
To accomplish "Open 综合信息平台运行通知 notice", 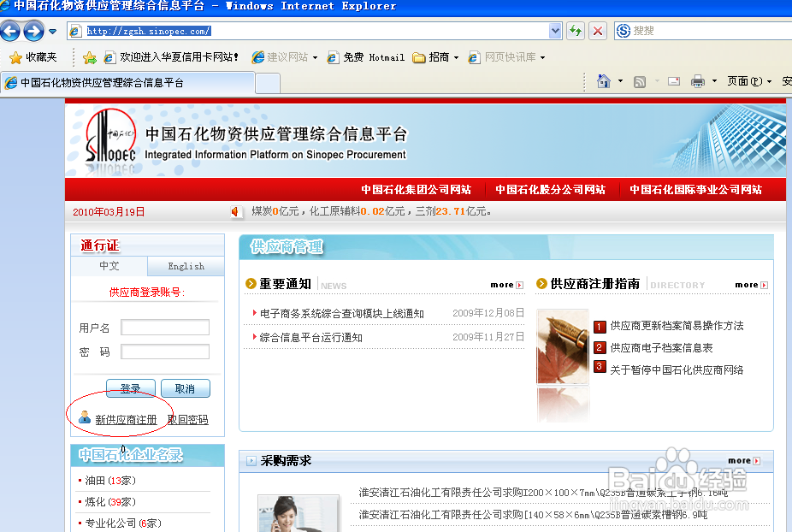I will [310, 338].
